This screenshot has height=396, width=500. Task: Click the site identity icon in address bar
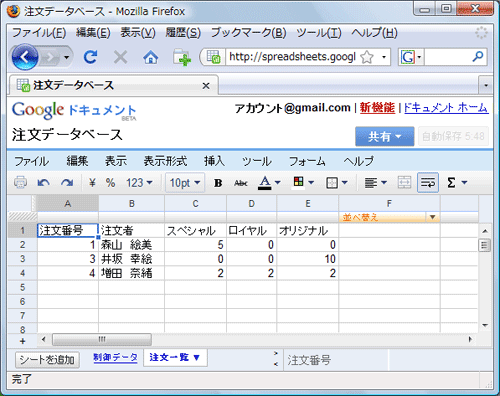point(213,57)
